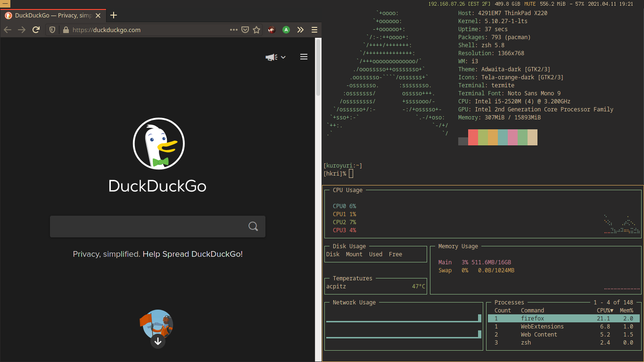Click the IP address 192.168.87.26 status
The width and height of the screenshot is (644, 362).
(446, 3)
